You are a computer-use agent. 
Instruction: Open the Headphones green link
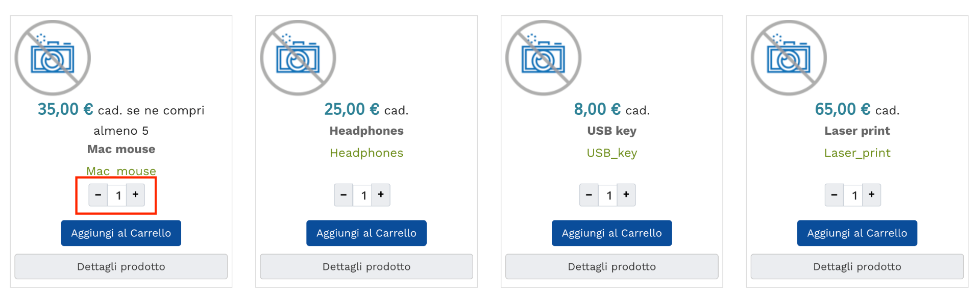click(366, 153)
